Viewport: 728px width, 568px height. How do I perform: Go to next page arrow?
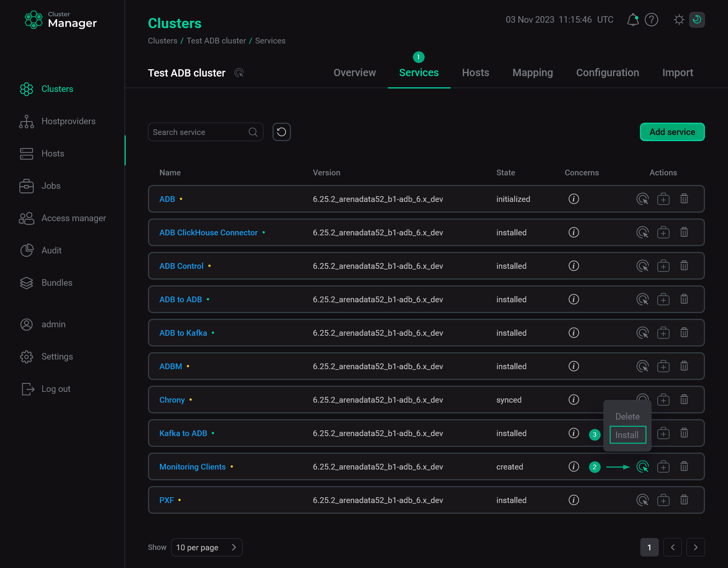coord(696,547)
